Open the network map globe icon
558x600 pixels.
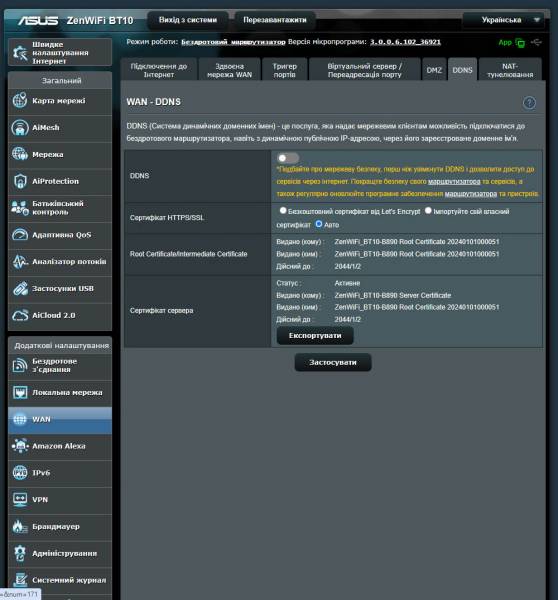pyautogui.click(x=20, y=101)
